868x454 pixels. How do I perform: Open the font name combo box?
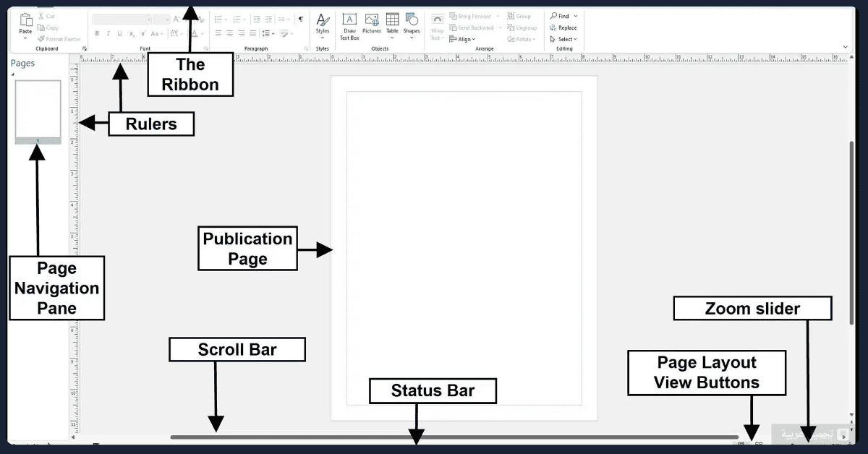click(x=122, y=19)
